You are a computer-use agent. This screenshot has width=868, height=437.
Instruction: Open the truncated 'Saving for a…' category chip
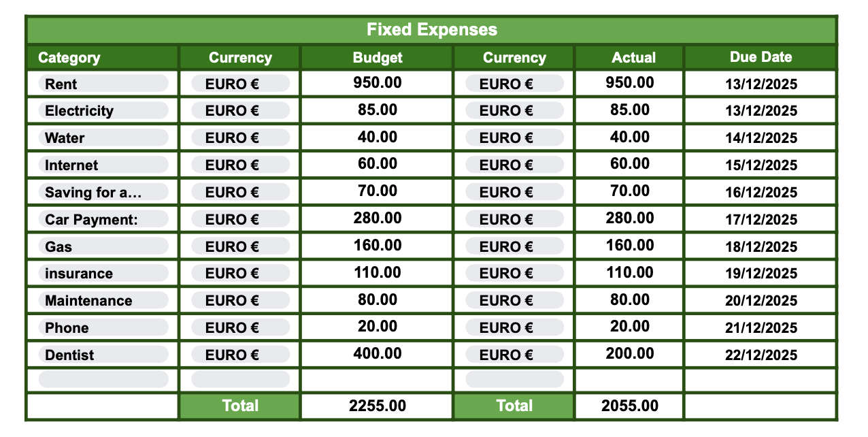pyautogui.click(x=103, y=192)
